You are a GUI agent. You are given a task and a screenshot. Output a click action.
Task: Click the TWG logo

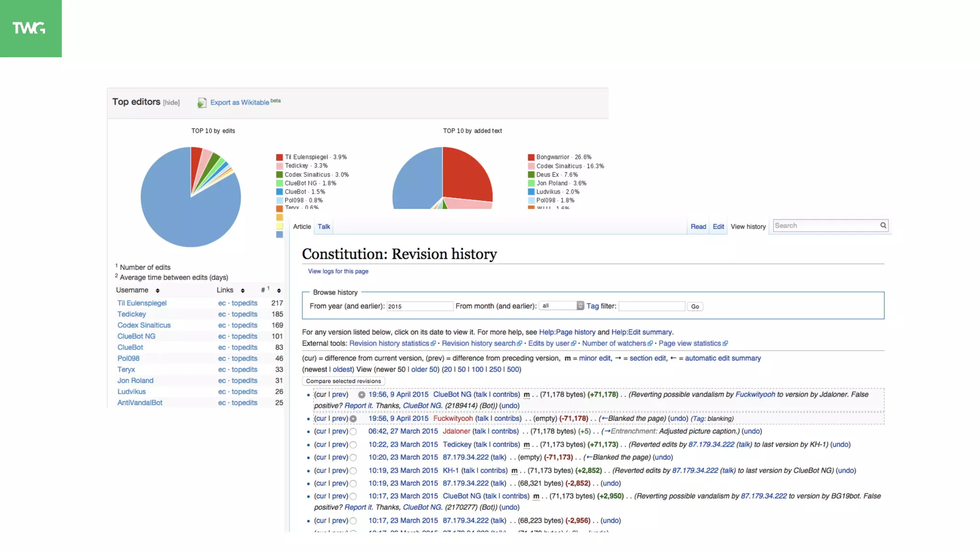(x=30, y=28)
